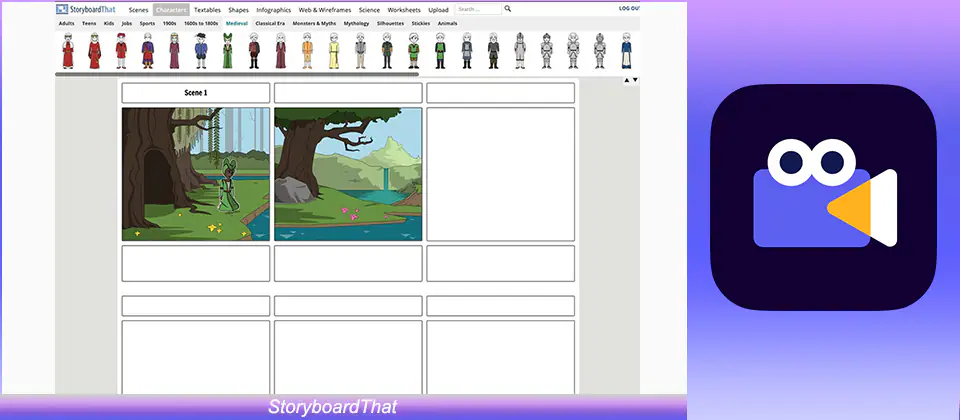This screenshot has width=960, height=420.
Task: Select the forest tree-hollow scene cell
Action: point(196,174)
